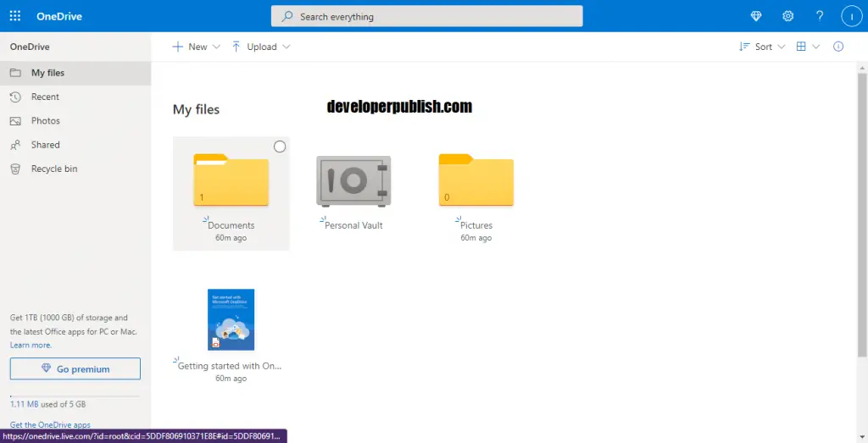Select My files in sidebar
Screen dimensions: 868x443
pyautogui.click(x=75, y=73)
